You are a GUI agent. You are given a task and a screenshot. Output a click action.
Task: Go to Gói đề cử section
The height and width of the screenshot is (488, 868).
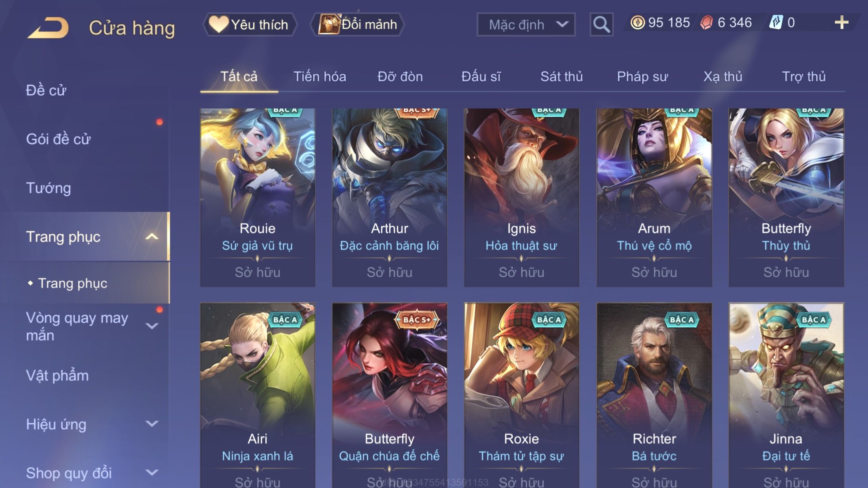click(x=58, y=139)
